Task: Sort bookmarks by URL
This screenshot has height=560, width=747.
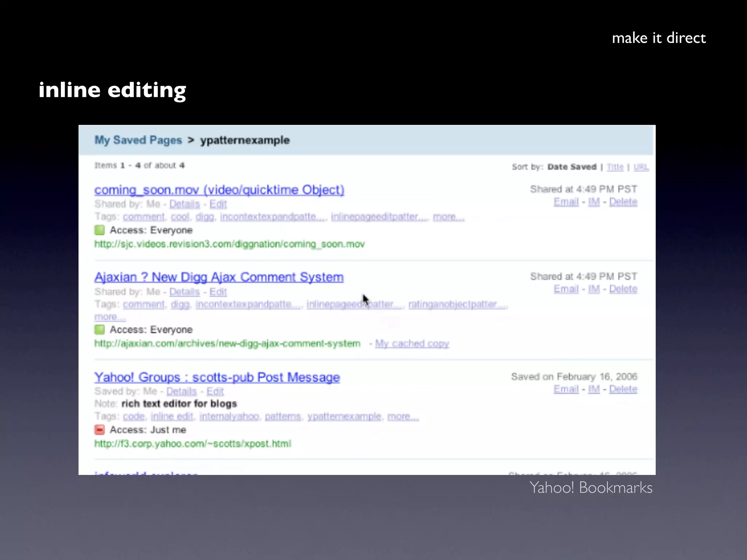Action: tap(641, 167)
